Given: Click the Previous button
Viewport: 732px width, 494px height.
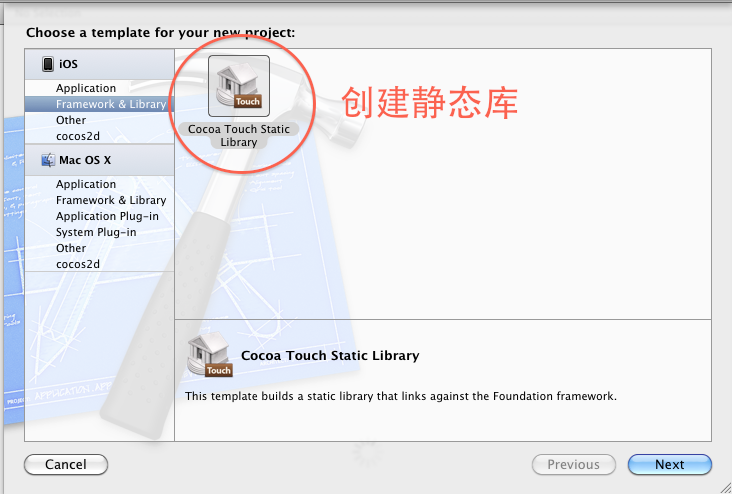Looking at the screenshot, I should 574,465.
